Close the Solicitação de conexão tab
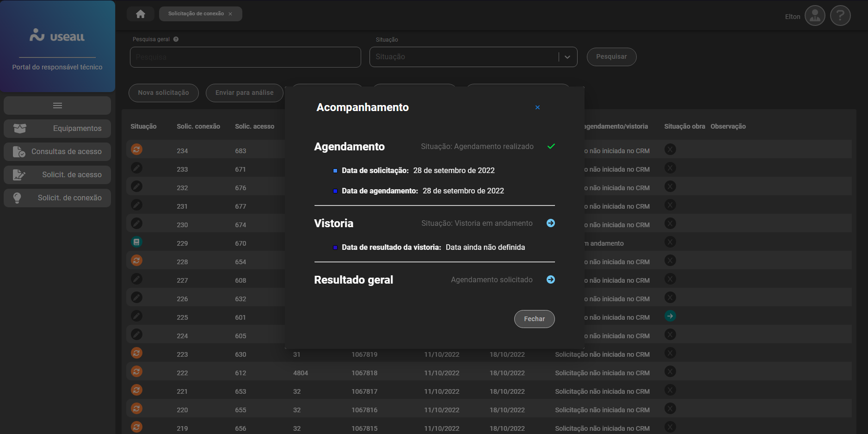The height and width of the screenshot is (434, 868). pyautogui.click(x=230, y=14)
